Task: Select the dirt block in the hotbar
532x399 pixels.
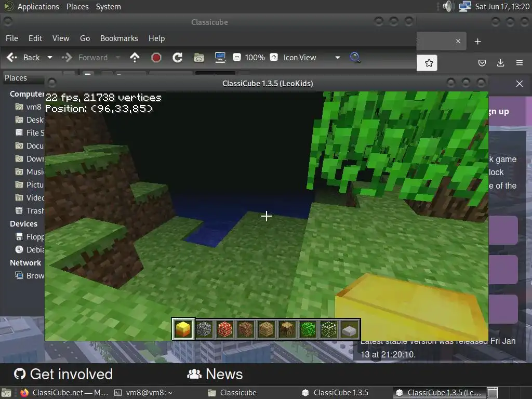Action: click(245, 329)
